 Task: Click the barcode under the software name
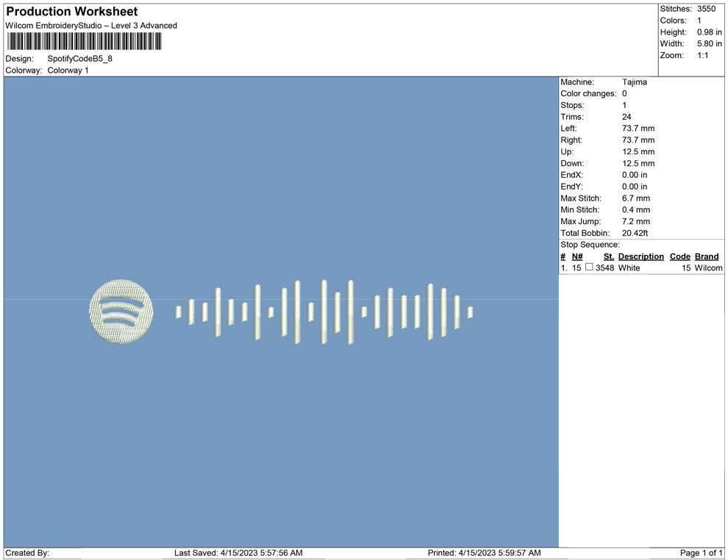pos(84,41)
